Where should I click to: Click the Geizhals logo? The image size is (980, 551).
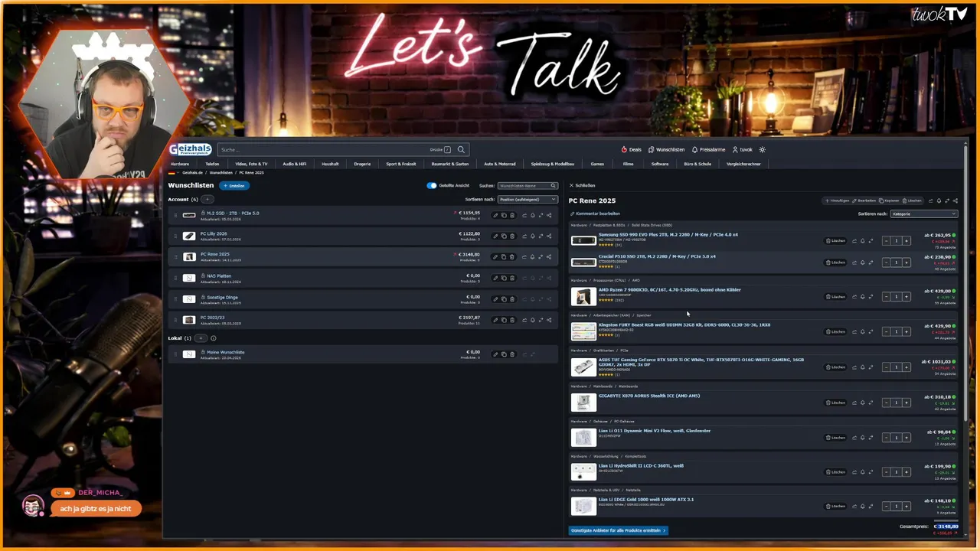pyautogui.click(x=190, y=149)
